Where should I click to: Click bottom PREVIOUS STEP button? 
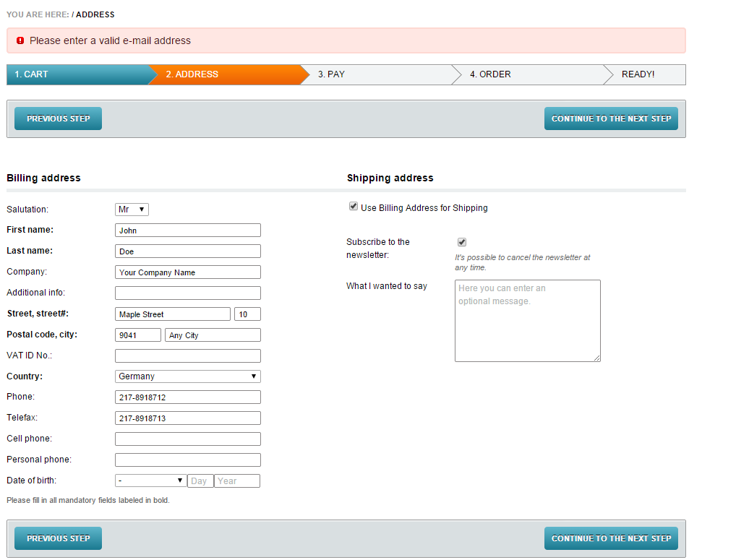point(59,538)
